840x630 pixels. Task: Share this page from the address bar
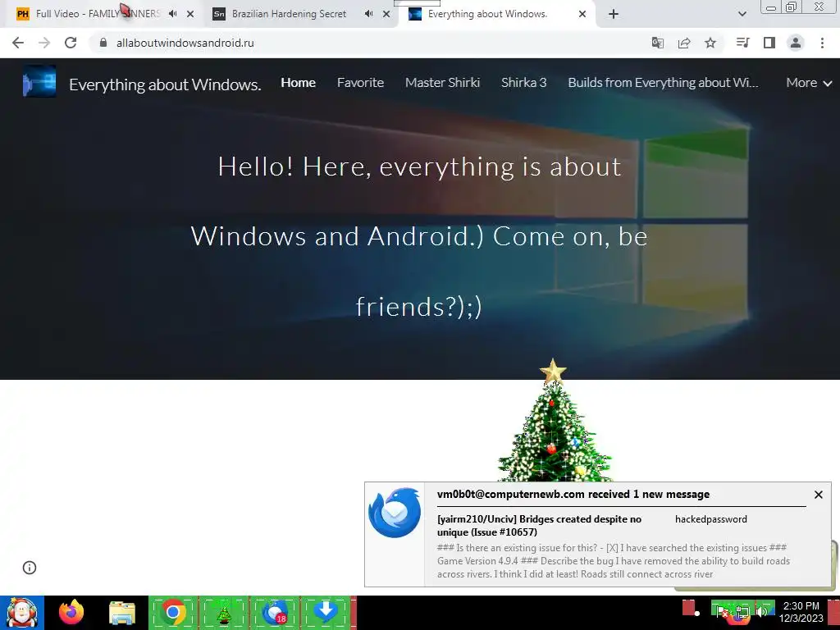tap(684, 43)
